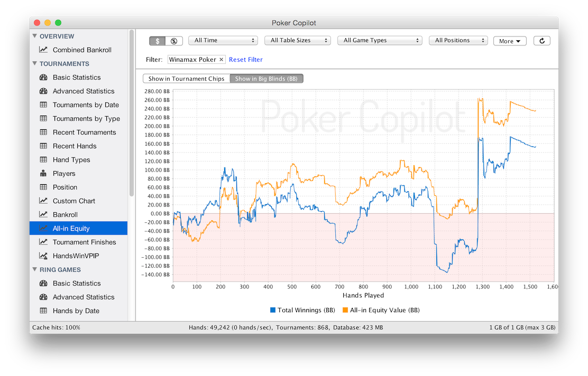Click the Ring Games Basic Statistics icon
The height and width of the screenshot is (376, 588).
pyautogui.click(x=43, y=283)
